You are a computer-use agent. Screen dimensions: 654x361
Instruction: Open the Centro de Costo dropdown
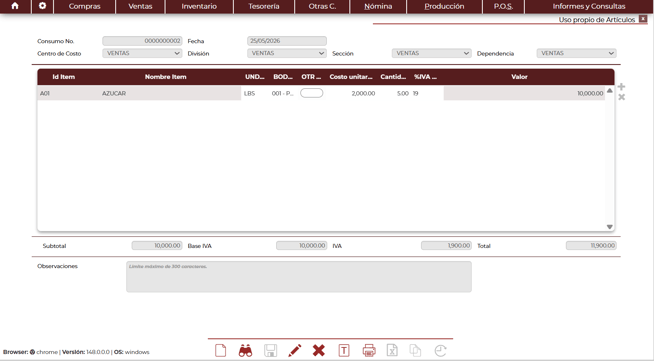142,53
